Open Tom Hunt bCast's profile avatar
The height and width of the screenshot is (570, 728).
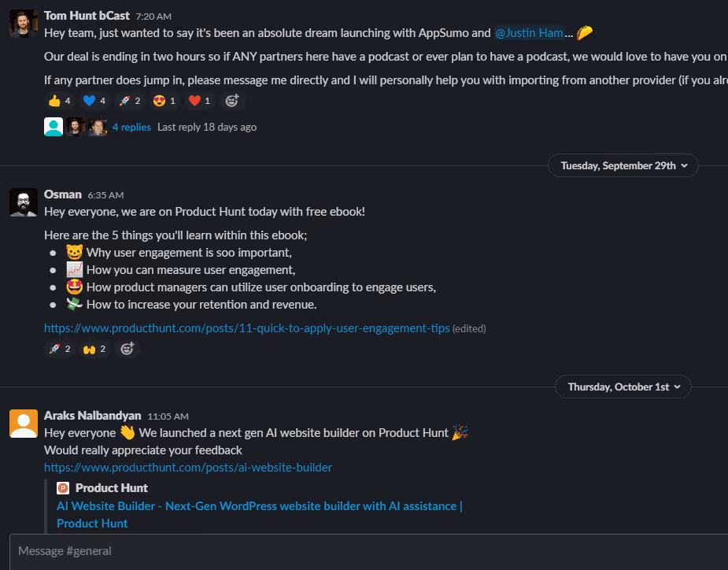[x=23, y=24]
